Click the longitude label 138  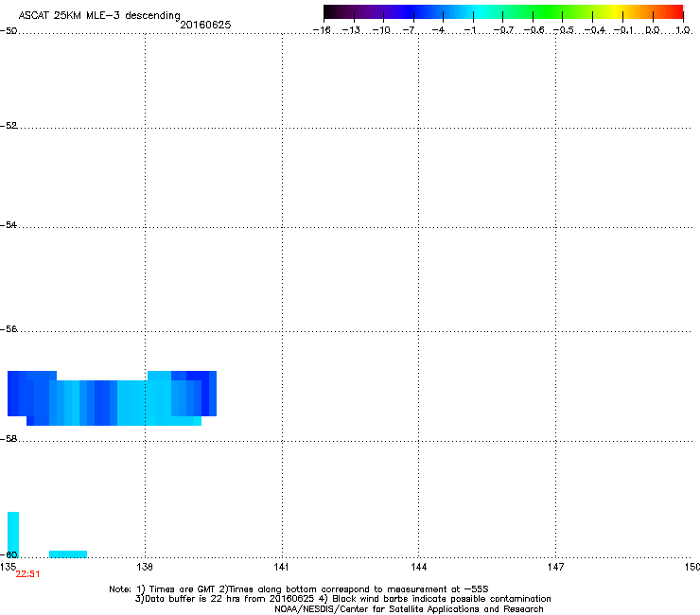click(x=145, y=567)
